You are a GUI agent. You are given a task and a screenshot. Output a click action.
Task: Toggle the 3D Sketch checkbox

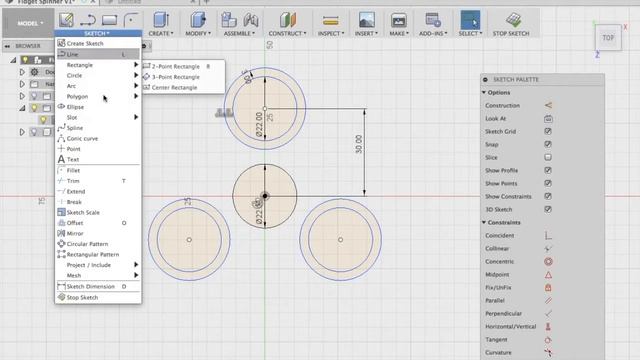click(x=548, y=209)
